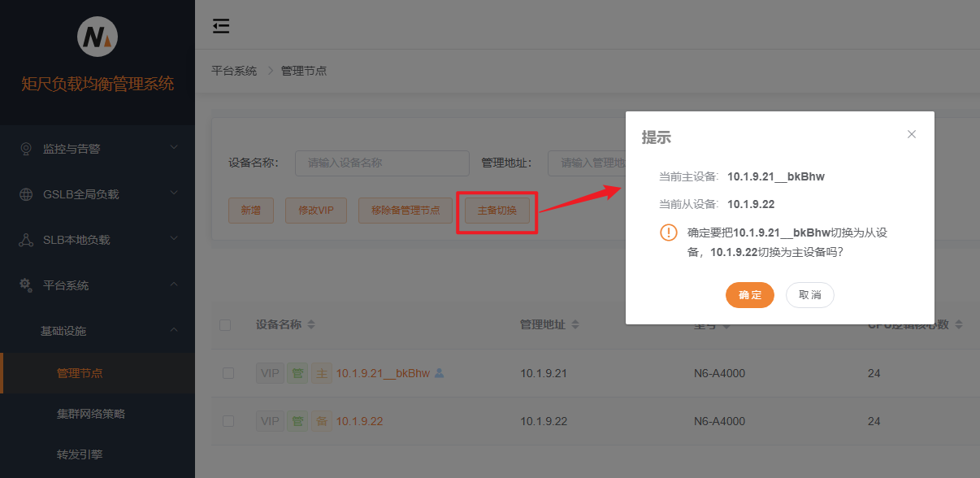This screenshot has width=980, height=478.
Task: Close the 提示 dialog with the X icon
Action: [911, 134]
